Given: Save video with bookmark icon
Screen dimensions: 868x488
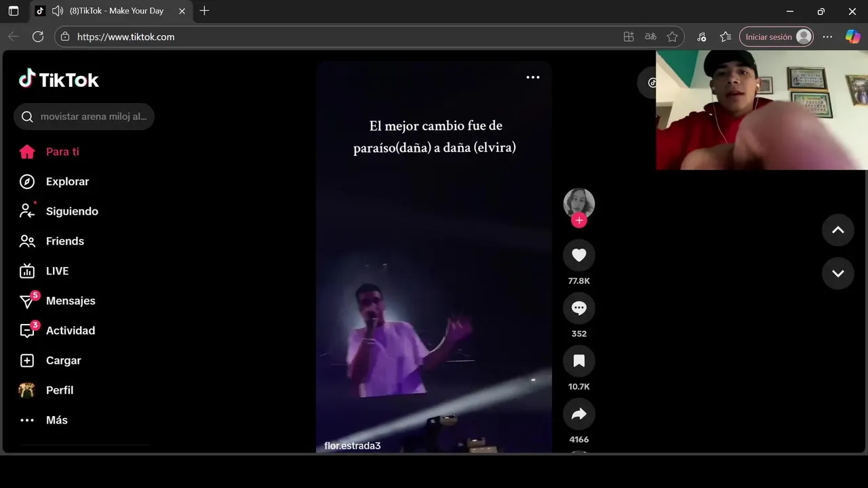Looking at the screenshot, I should tap(579, 361).
